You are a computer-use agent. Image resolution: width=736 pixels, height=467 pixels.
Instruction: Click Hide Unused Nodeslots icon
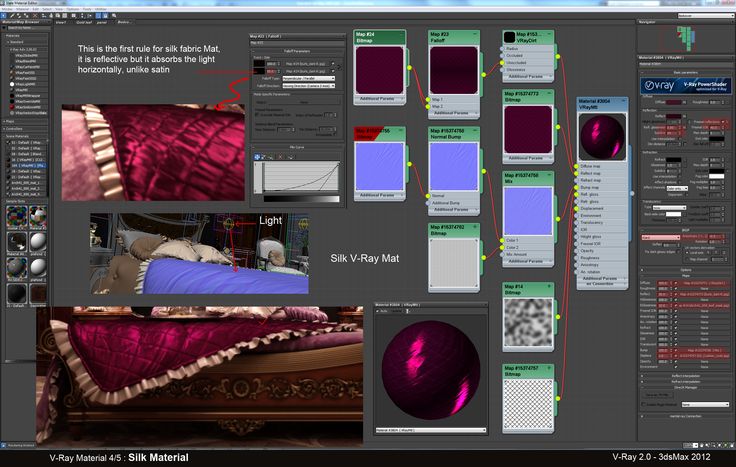point(50,15)
